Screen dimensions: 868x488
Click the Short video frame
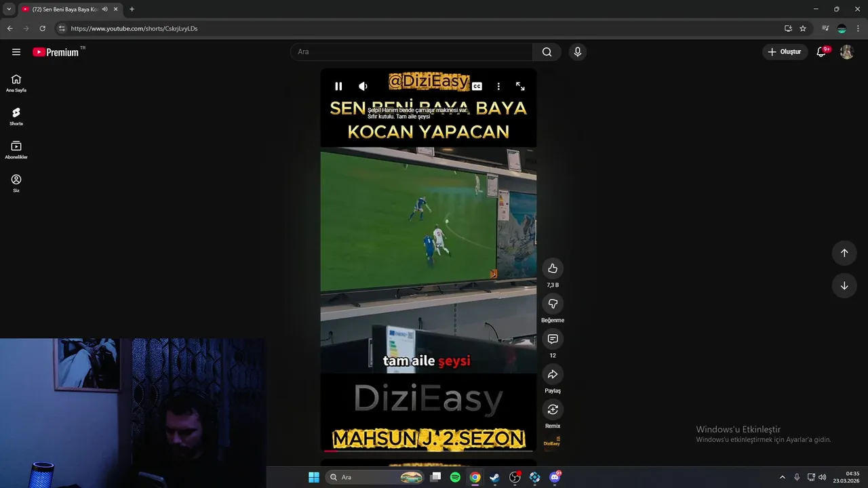point(429,260)
